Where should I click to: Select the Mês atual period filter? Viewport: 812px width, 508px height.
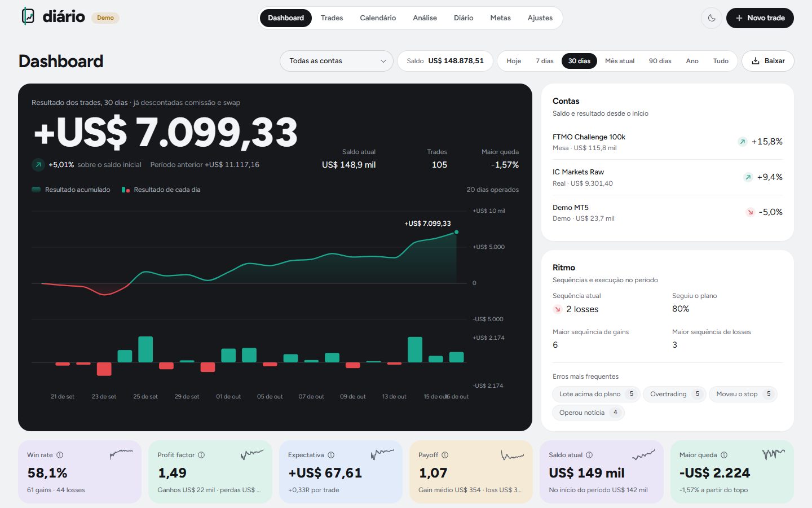coord(620,61)
